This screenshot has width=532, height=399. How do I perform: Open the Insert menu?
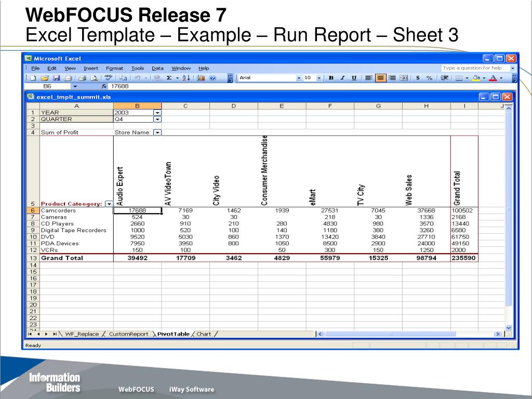pos(91,68)
